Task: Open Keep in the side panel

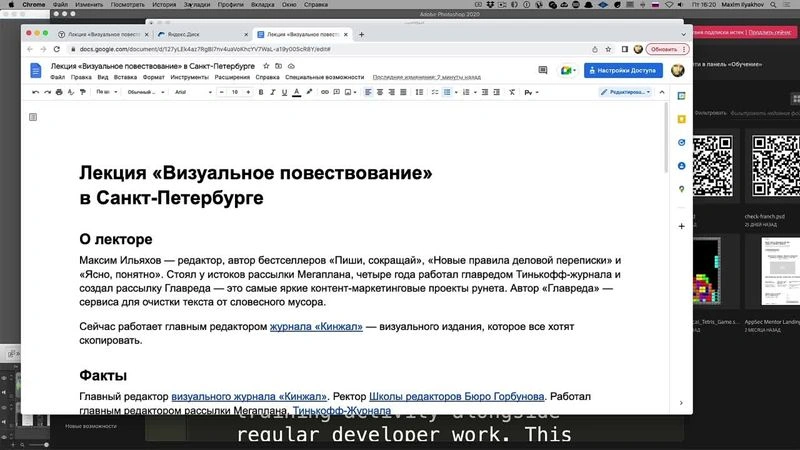Action: [682, 119]
